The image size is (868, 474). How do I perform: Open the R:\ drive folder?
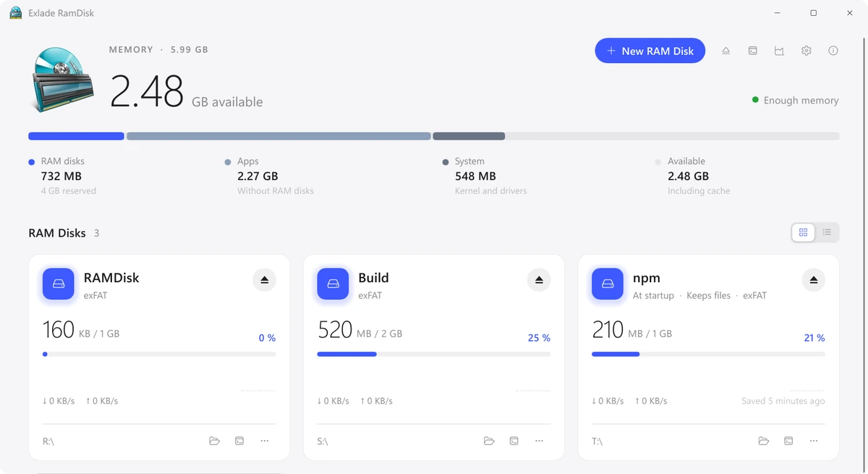pyautogui.click(x=214, y=441)
